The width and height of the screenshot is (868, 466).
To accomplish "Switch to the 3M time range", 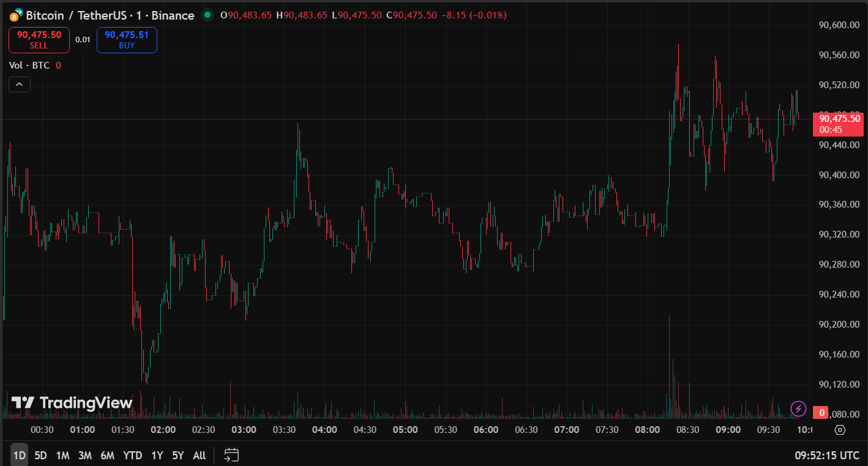I will [85, 456].
